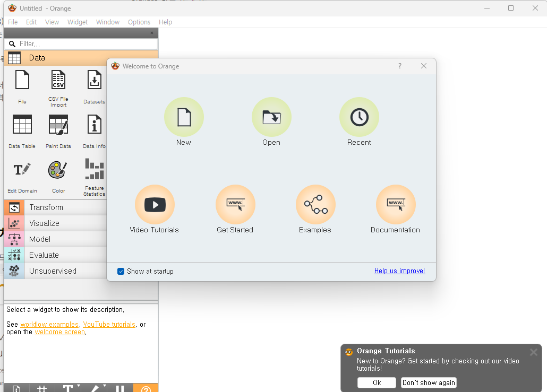Expand the Visualize category
This screenshot has height=392, width=547.
[56, 223]
